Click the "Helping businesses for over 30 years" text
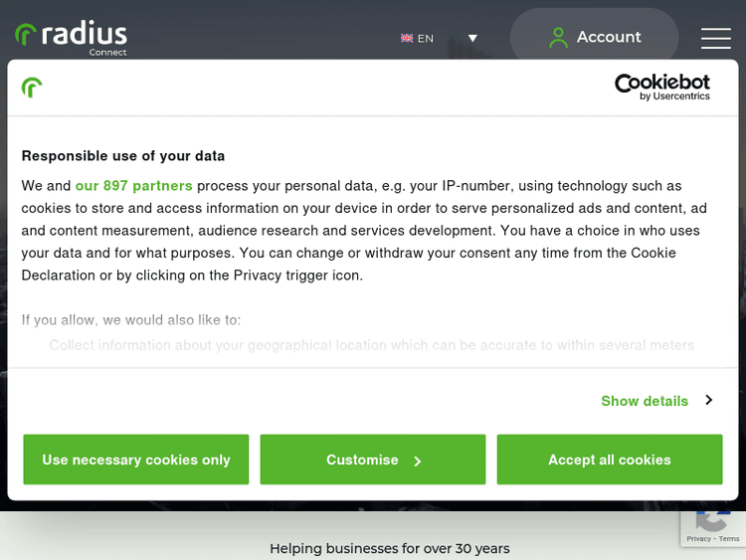746x560 pixels. point(389,548)
